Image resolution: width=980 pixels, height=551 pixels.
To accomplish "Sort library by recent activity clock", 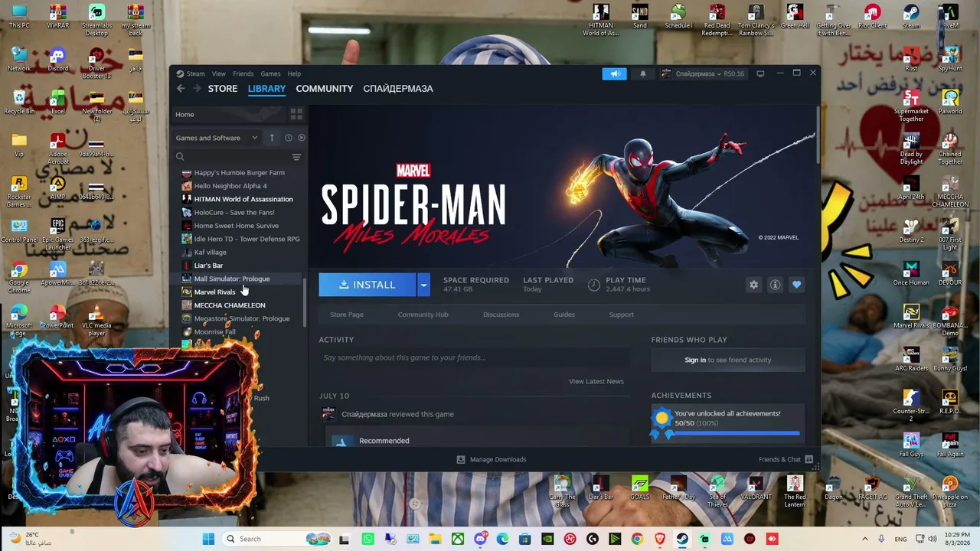I will tap(288, 138).
